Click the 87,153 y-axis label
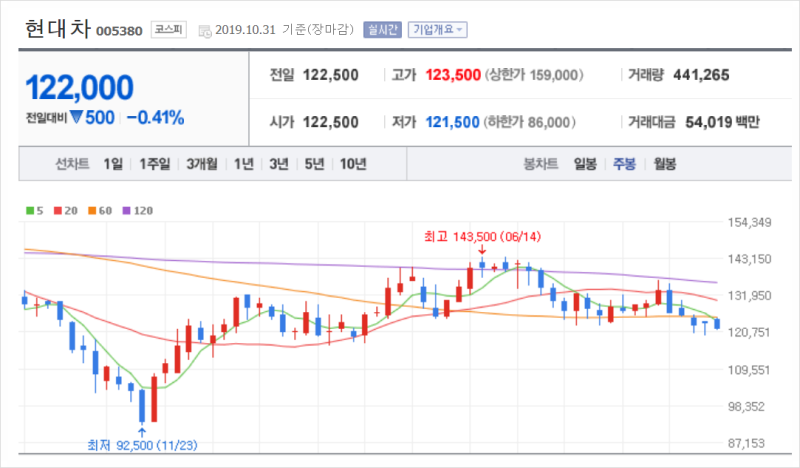 (x=746, y=444)
